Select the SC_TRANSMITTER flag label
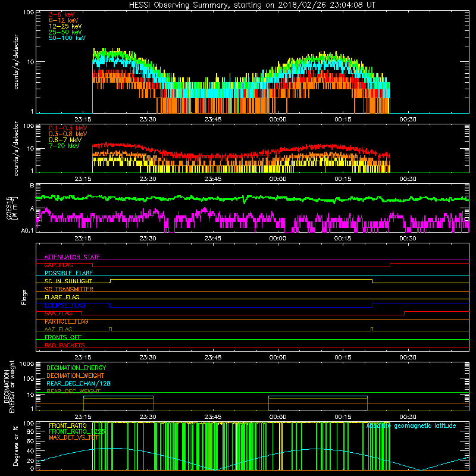 click(69, 289)
